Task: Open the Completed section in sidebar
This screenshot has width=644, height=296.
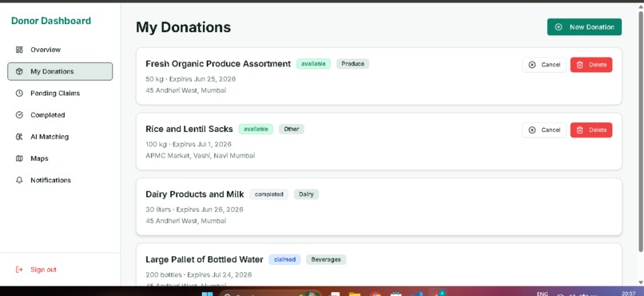Action: click(60, 115)
